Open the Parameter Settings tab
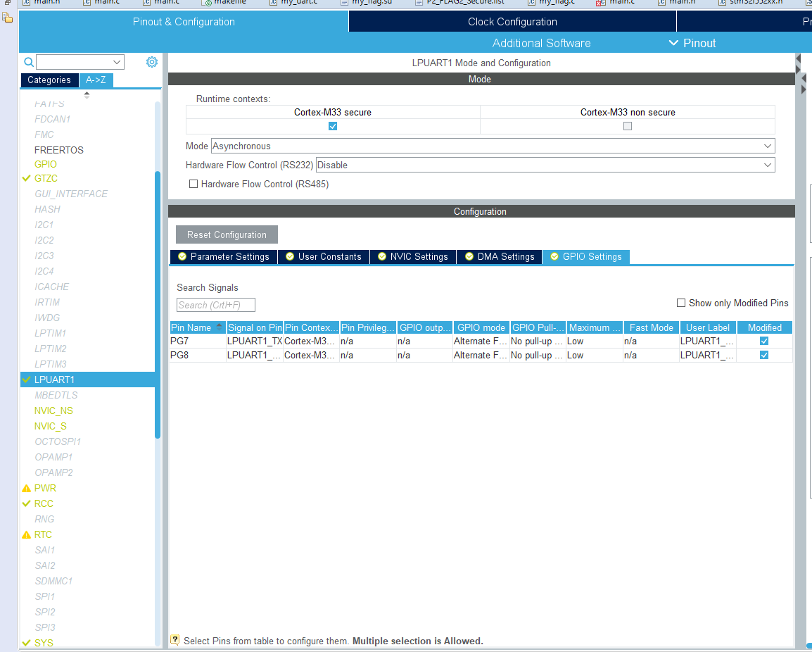This screenshot has height=652, width=812. coord(229,256)
